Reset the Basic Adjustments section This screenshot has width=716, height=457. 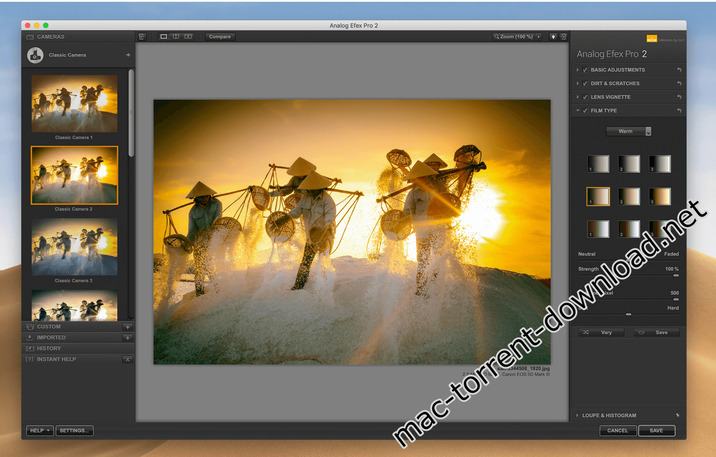click(x=679, y=70)
